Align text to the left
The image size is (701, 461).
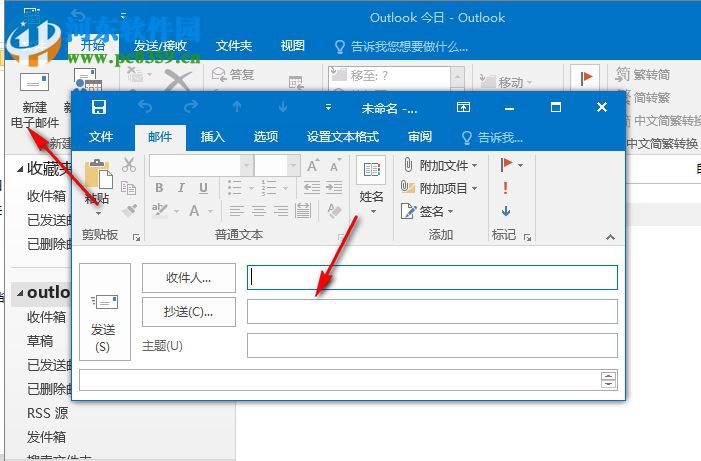pyautogui.click(x=236, y=210)
